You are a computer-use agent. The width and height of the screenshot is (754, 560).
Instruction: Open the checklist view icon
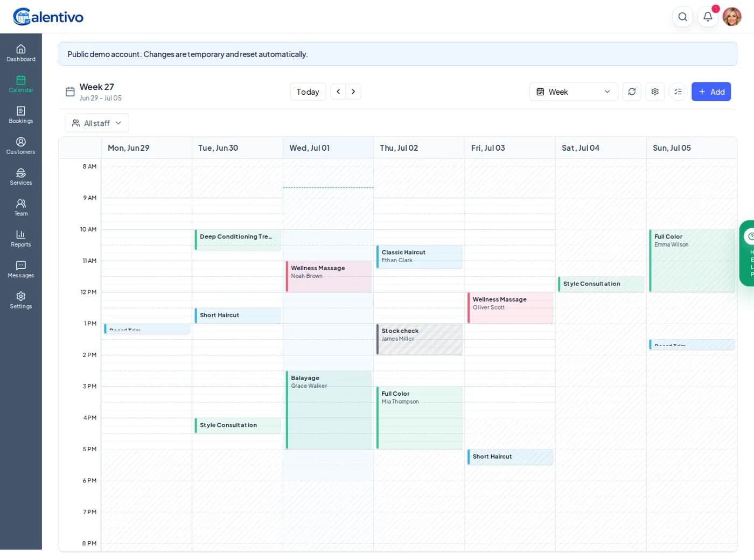point(678,92)
